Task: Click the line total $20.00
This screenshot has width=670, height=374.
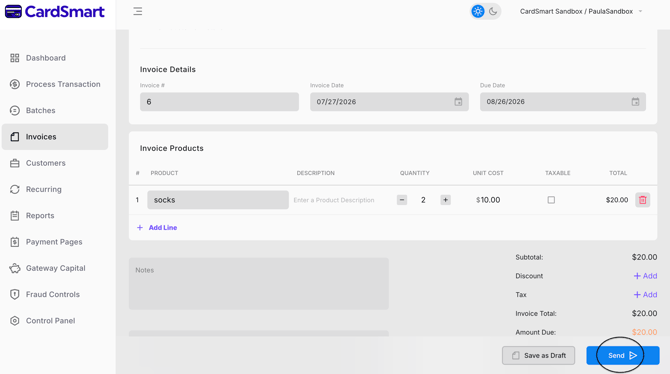Action: coord(617,200)
